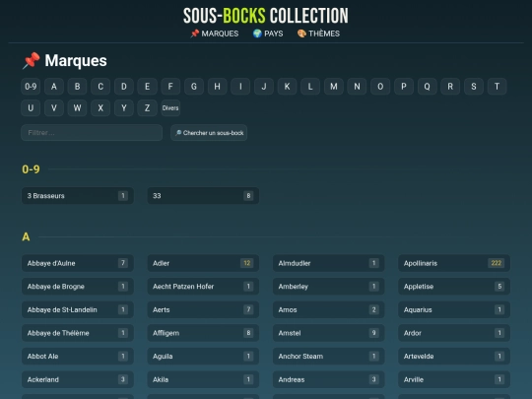Image resolution: width=532 pixels, height=399 pixels.
Task: Open the Affligem brand entry
Action: coord(203,333)
